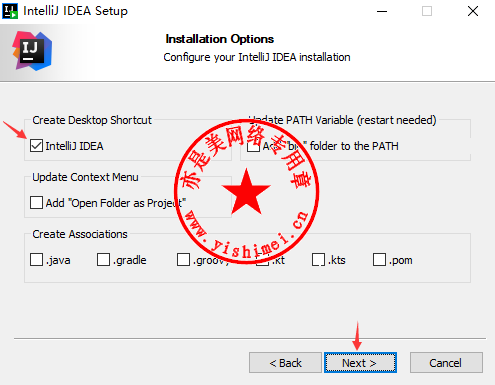Viewport: 495px width, 385px height.
Task: Enable adding bin folder to the PATH
Action: (x=253, y=146)
